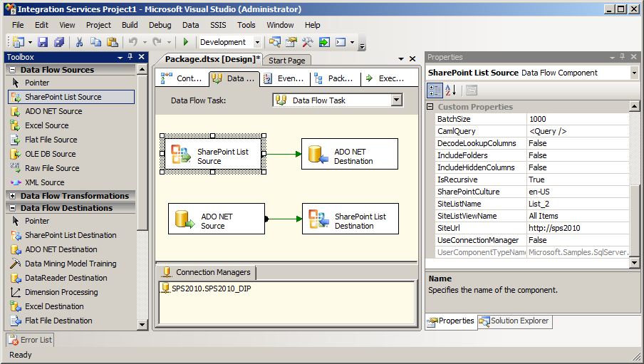Open the File menu
The height and width of the screenshot is (364, 644).
pos(18,25)
